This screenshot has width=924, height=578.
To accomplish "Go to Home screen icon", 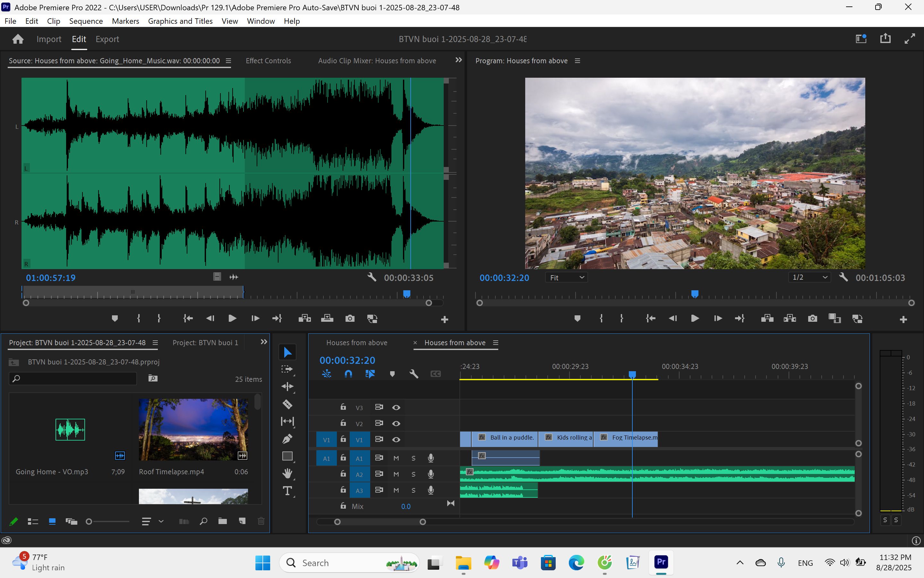I will point(18,39).
